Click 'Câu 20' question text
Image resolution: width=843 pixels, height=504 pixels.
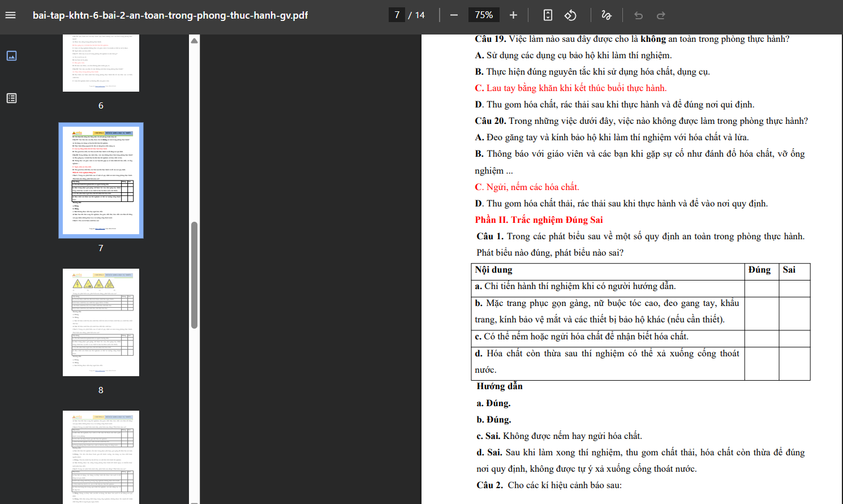(x=641, y=121)
